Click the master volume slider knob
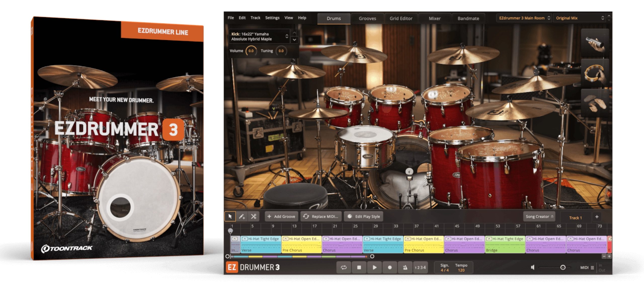This screenshot has height=288, width=644. coord(563,267)
